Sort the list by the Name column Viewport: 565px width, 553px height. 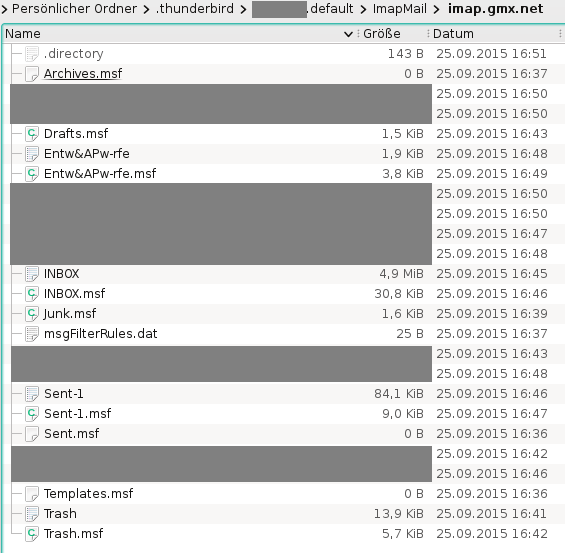pos(23,34)
